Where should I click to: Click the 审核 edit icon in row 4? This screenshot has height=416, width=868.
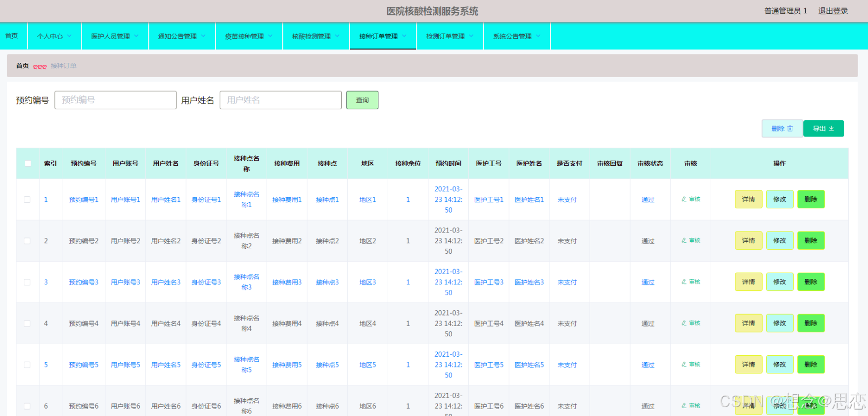[x=684, y=323]
